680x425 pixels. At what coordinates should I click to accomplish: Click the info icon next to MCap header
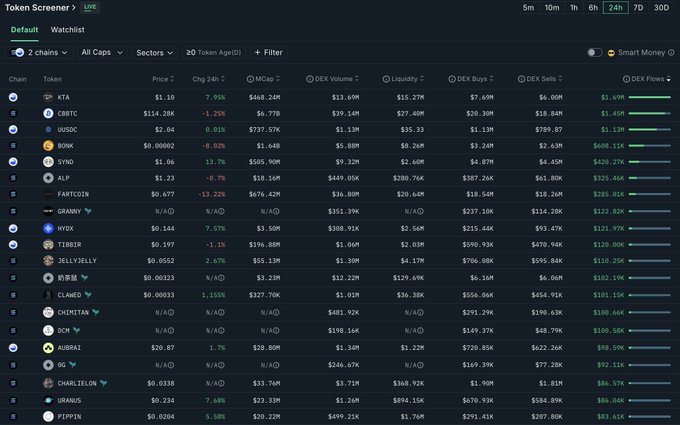coord(250,79)
